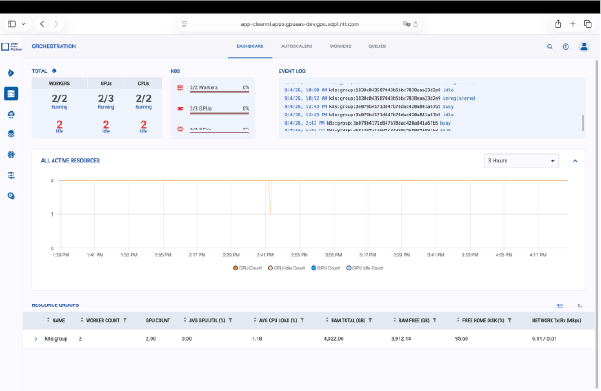Image resolution: width=601 pixels, height=391 pixels.
Task: Click the red Workers icon in K8S card
Action: (x=180, y=88)
